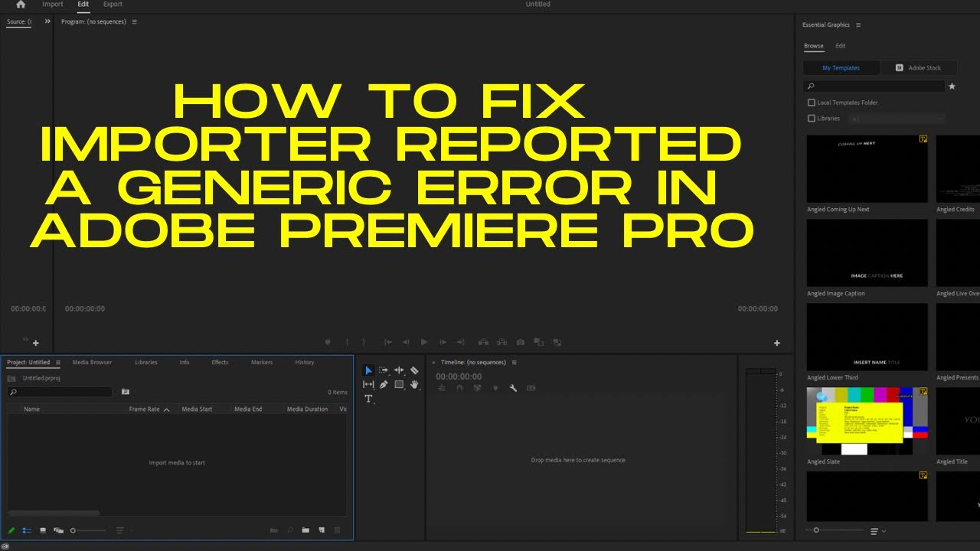Screen dimensions: 980x551
Task: Select the Hand tool
Action: click(414, 385)
